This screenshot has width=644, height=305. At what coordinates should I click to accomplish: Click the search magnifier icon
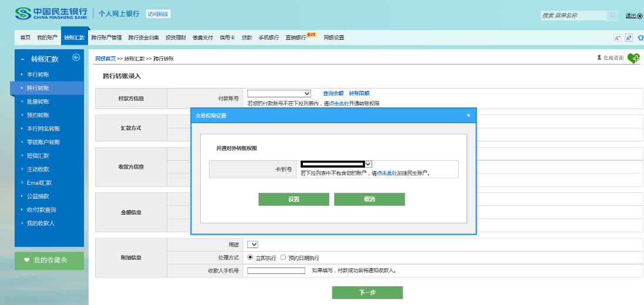(613, 16)
